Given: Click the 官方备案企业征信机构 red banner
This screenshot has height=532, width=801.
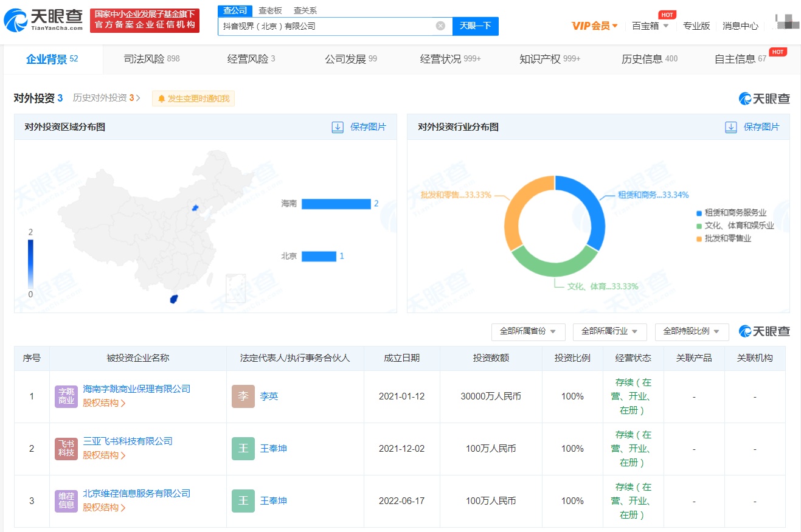Looking at the screenshot, I should point(145,21).
